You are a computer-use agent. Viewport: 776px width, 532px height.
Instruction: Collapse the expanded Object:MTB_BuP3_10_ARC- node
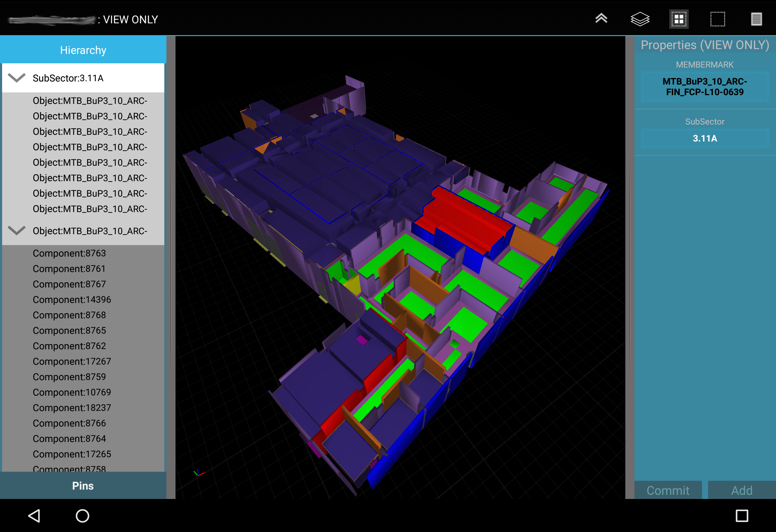point(17,231)
